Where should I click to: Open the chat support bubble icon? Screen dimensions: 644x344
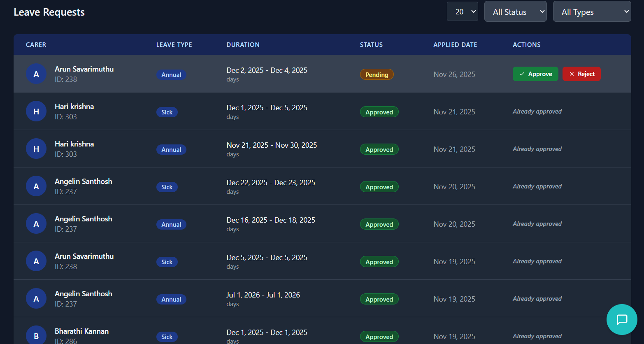[622, 319]
